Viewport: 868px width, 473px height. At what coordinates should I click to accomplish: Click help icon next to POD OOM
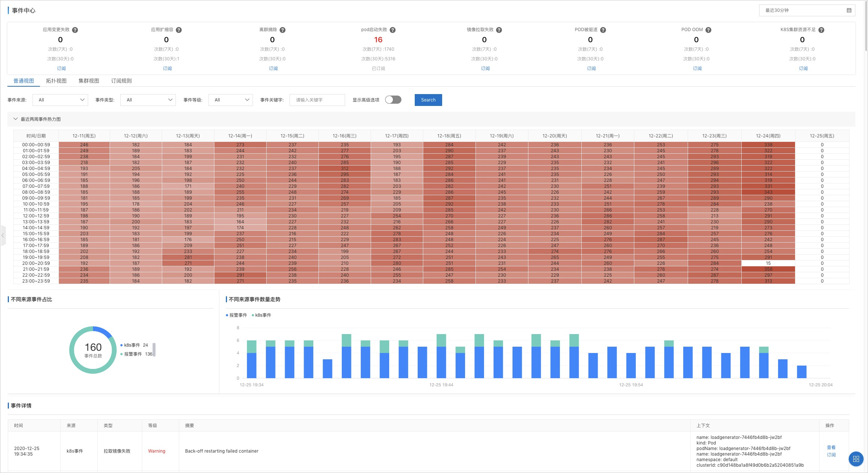[x=708, y=30]
